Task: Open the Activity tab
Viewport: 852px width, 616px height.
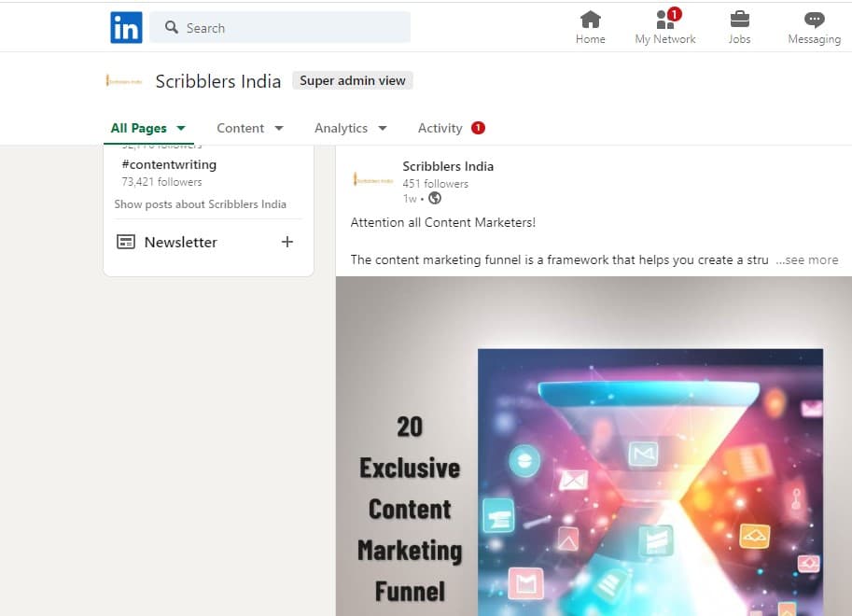Action: coord(440,128)
